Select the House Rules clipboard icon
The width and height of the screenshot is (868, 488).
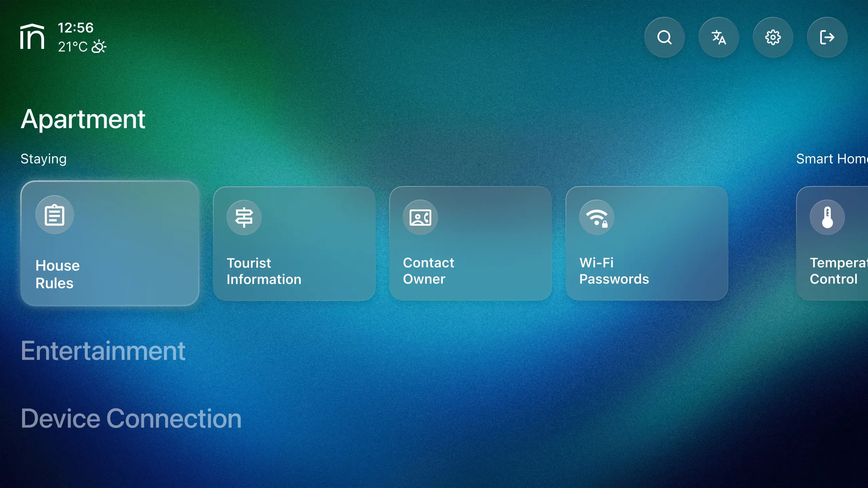coord(54,214)
